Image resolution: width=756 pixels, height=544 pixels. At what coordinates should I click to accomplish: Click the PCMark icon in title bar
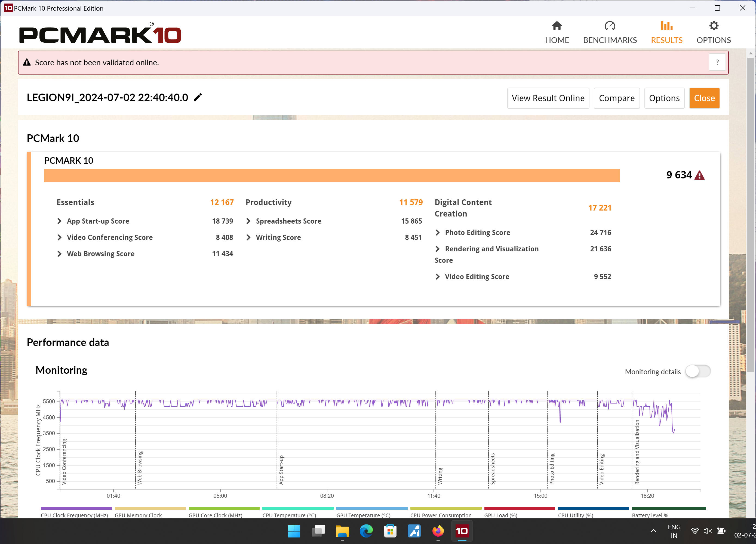pyautogui.click(x=8, y=8)
